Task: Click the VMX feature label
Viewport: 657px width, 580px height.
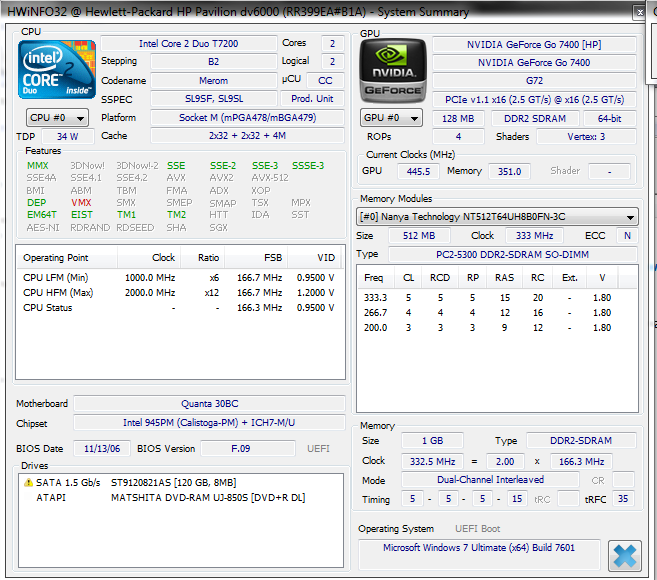Action: [x=81, y=203]
